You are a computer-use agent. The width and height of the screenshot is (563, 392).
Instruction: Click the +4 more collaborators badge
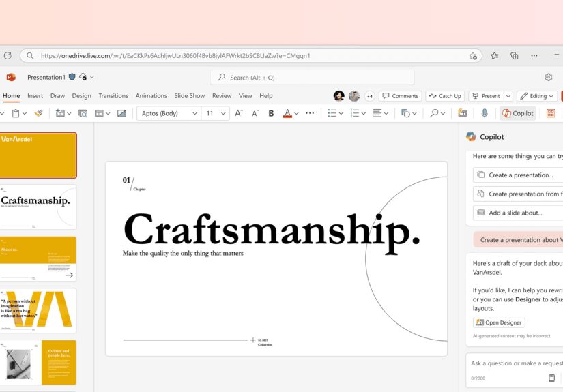point(369,96)
